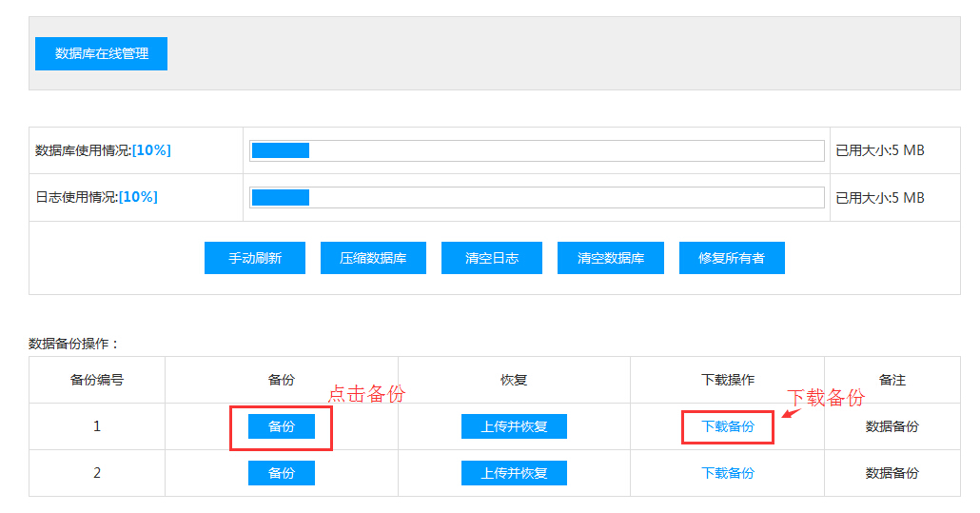Click the 下载操作 column header

(727, 380)
